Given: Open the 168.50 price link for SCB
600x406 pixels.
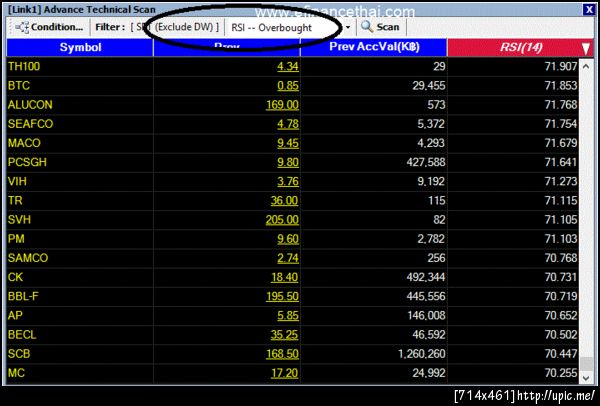Looking at the screenshot, I should tap(282, 354).
